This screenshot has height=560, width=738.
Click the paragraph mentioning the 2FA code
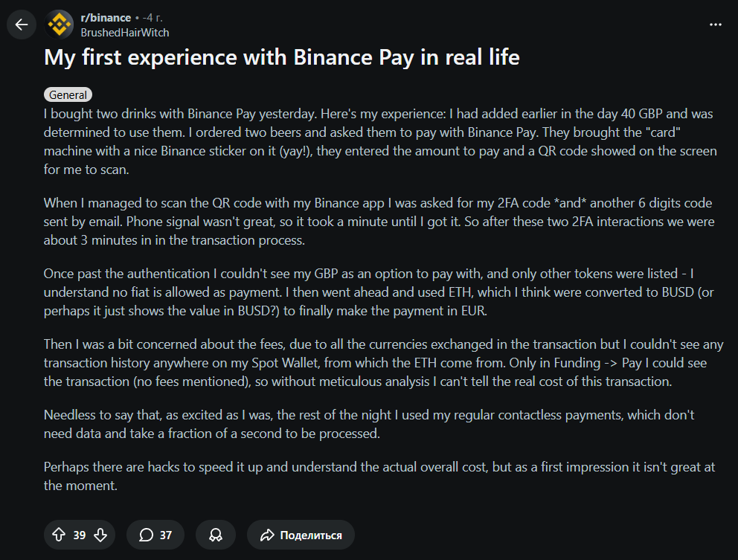coord(372,221)
